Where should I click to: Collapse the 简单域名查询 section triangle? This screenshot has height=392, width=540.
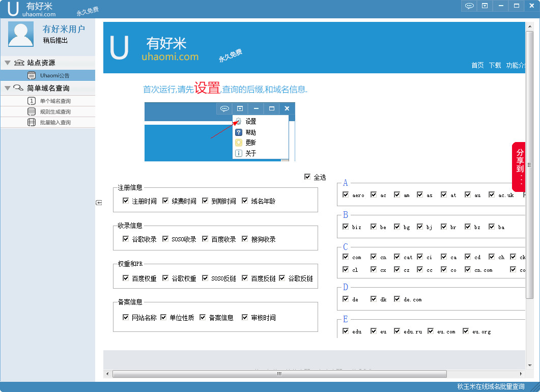(x=7, y=88)
